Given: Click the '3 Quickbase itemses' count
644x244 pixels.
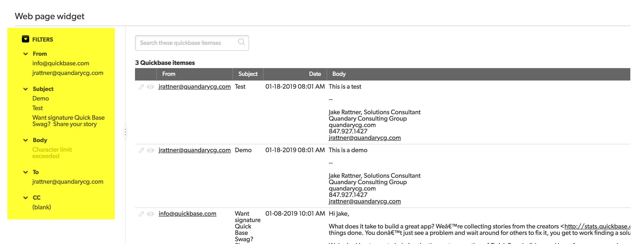Looking at the screenshot, I should point(165,63).
